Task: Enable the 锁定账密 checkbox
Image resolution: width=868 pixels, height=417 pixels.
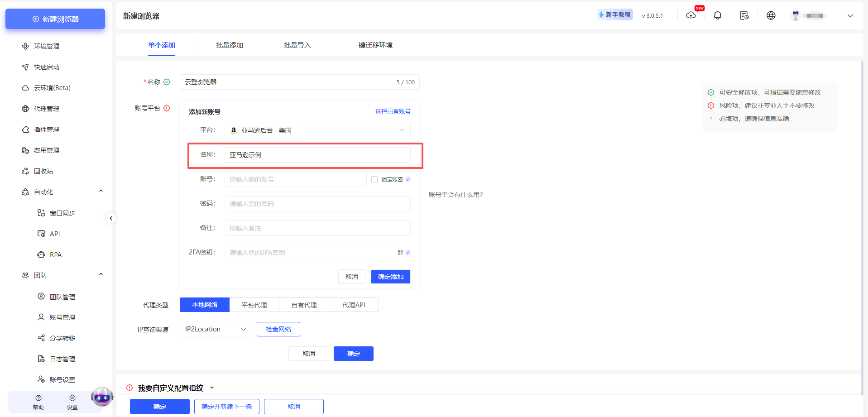Action: 374,179
